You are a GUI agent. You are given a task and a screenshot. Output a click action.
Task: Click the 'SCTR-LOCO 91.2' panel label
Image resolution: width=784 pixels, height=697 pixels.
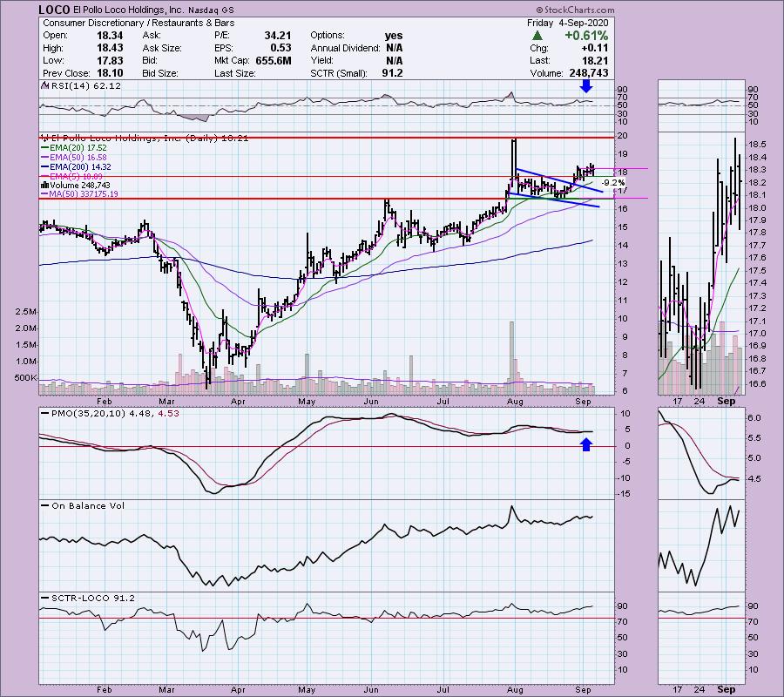tap(93, 599)
